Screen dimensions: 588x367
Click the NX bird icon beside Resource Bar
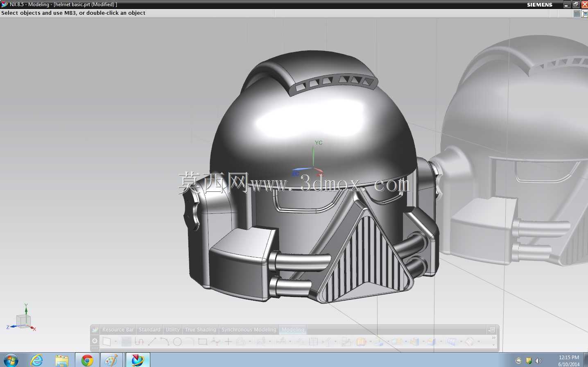point(95,330)
